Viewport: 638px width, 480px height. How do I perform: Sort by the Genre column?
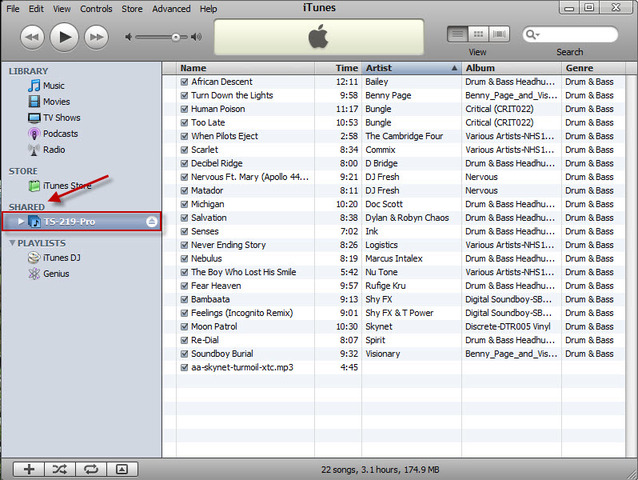click(x=593, y=68)
